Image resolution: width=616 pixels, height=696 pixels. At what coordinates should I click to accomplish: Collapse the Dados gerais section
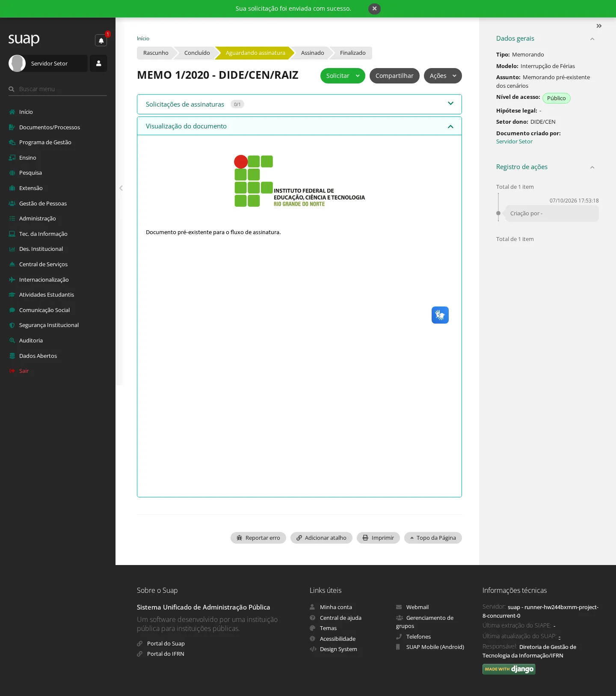(x=592, y=39)
